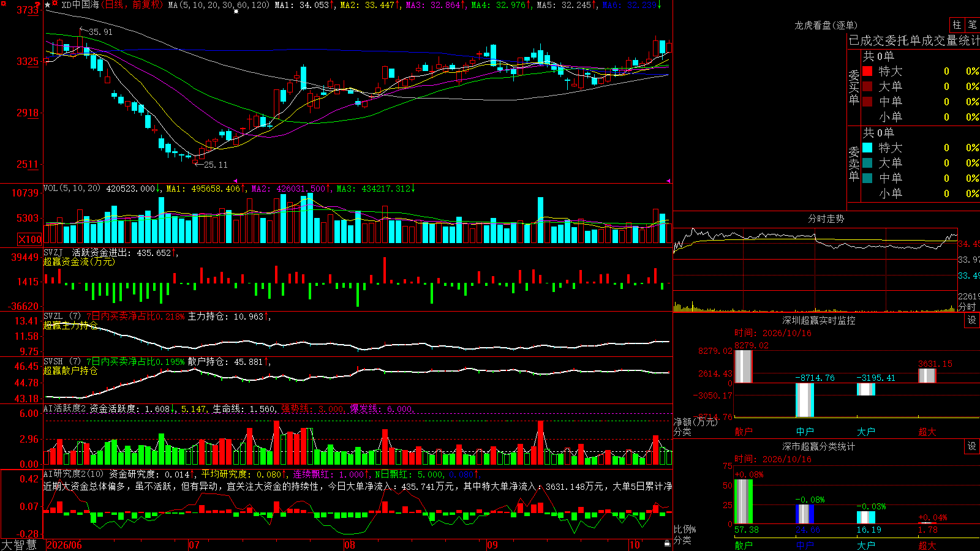980x551 pixels.
Task: Click the small white sun marker below MA parameters
Action: [x=236, y=11]
